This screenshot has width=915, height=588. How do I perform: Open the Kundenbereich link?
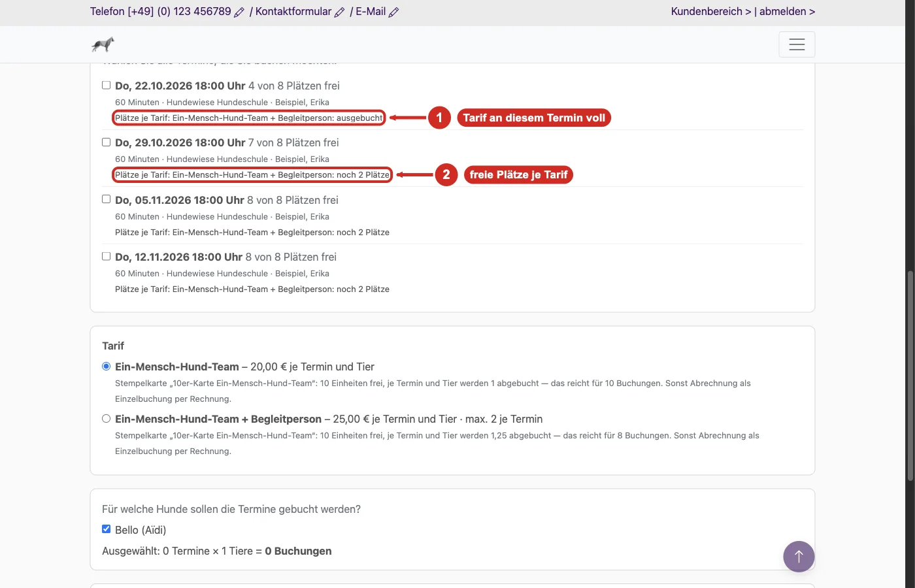711,12
